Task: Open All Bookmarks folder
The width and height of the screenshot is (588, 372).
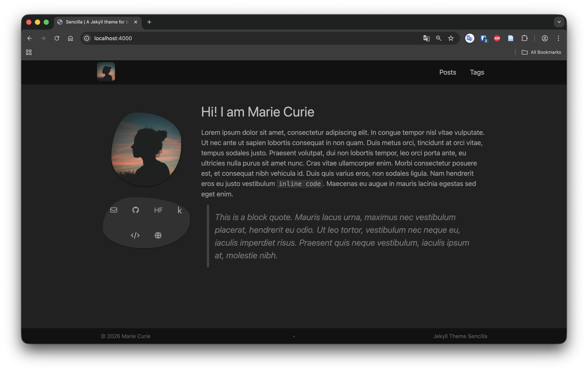Action: tap(541, 52)
